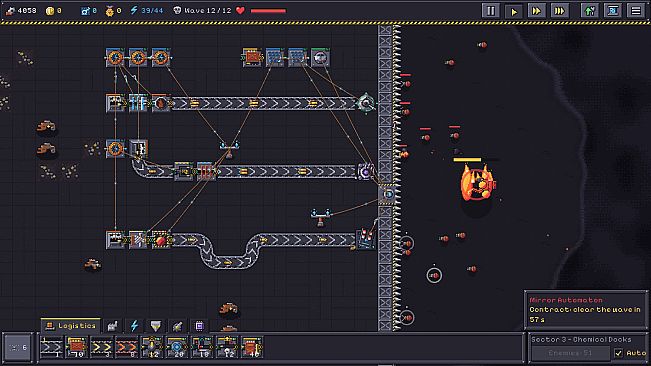Select the build item with yellow down arrow
651x366 pixels.
(152, 347)
